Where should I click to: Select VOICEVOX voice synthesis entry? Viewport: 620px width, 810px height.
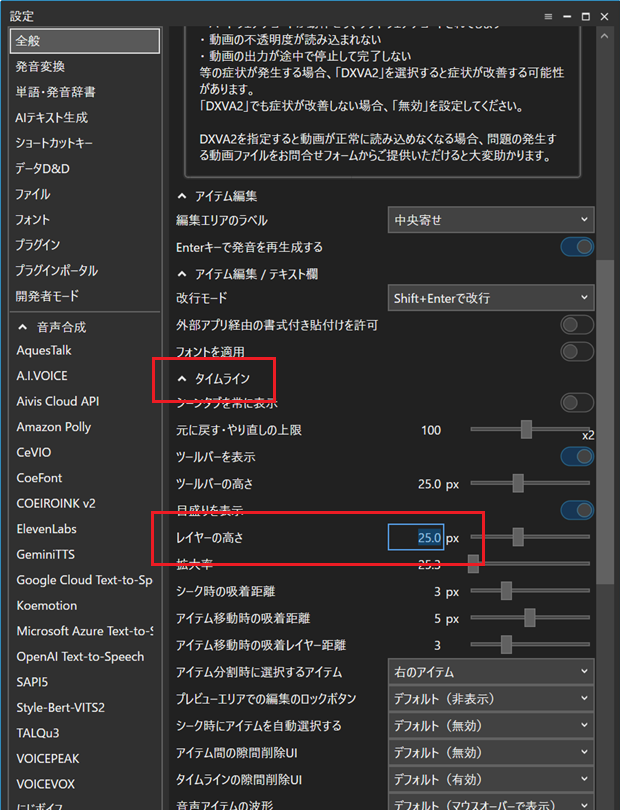[46, 785]
